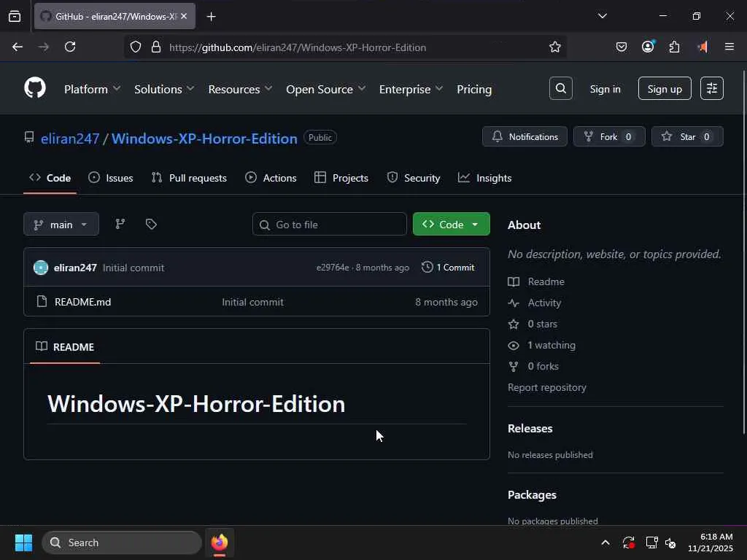Open the Projects tab
This screenshot has width=747, height=560.
point(341,178)
